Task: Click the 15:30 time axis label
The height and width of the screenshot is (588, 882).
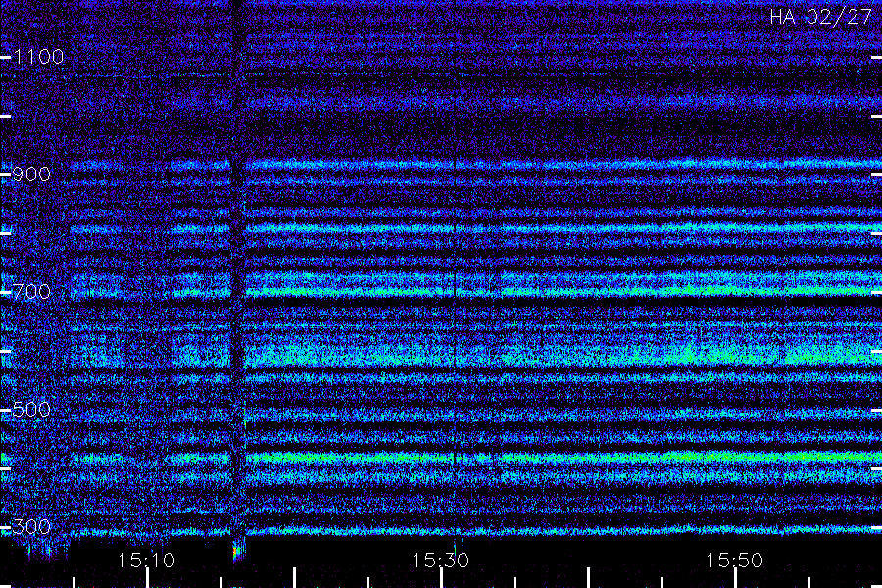Action: 440,561
